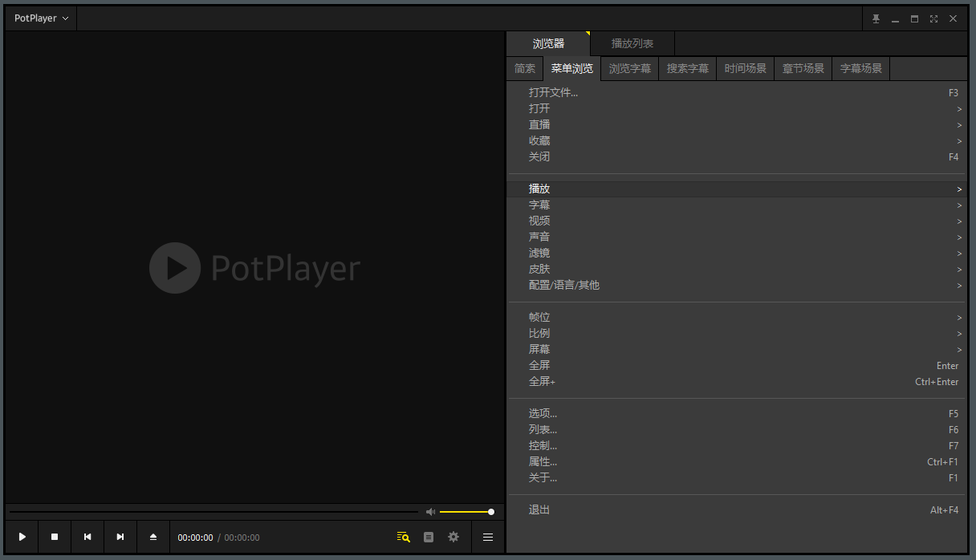Choose 全屏 with Enter shortcut
This screenshot has width=976, height=560.
[736, 366]
